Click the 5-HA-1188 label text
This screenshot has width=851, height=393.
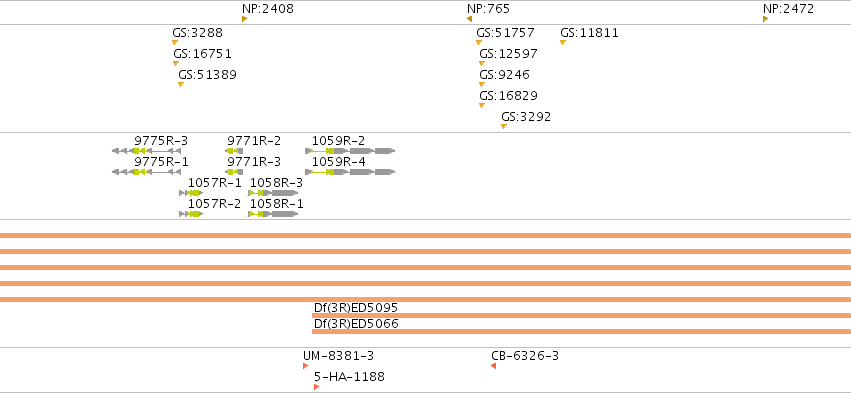[x=350, y=377]
